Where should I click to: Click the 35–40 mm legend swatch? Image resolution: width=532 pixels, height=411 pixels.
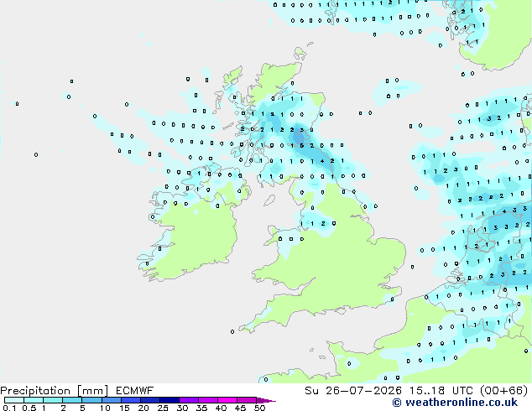coord(207,400)
